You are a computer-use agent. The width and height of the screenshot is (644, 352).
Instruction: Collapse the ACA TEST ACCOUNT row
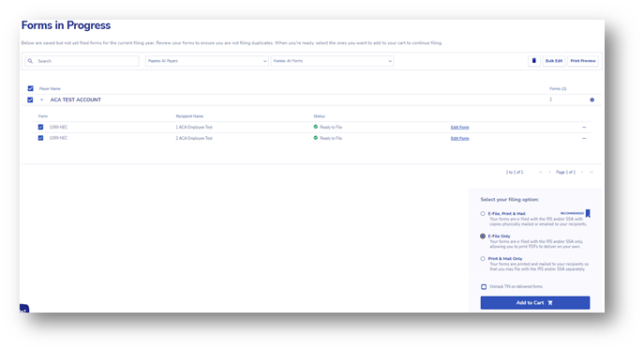[41, 99]
